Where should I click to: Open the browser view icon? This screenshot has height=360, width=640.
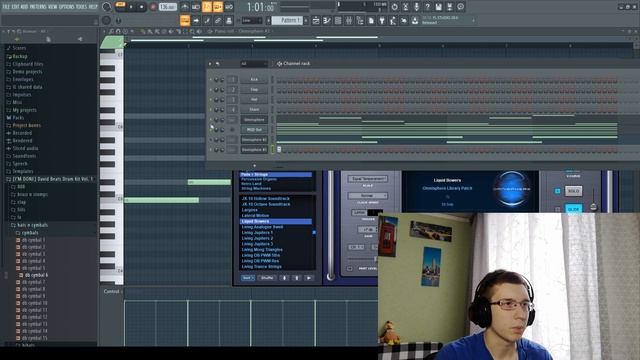tap(360, 20)
